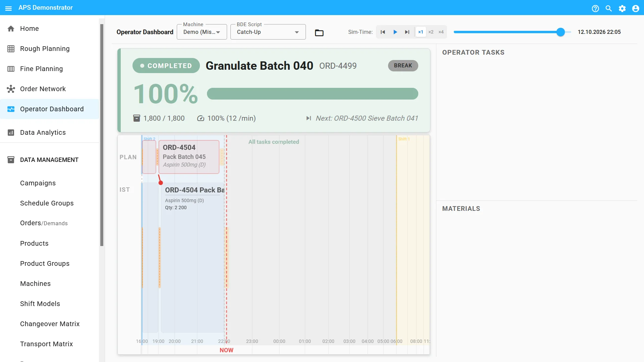
Task: Open Campaigns data page
Action: (x=50, y=183)
